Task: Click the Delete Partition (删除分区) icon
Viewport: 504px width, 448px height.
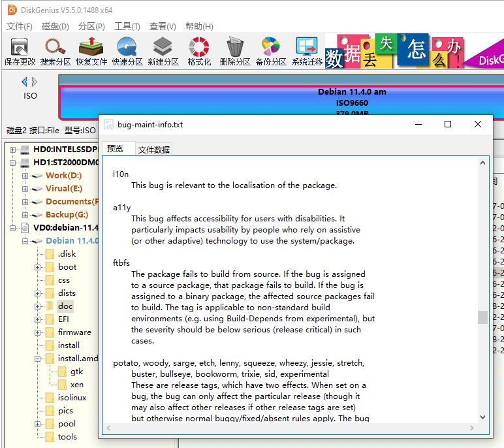Action: coord(235,51)
